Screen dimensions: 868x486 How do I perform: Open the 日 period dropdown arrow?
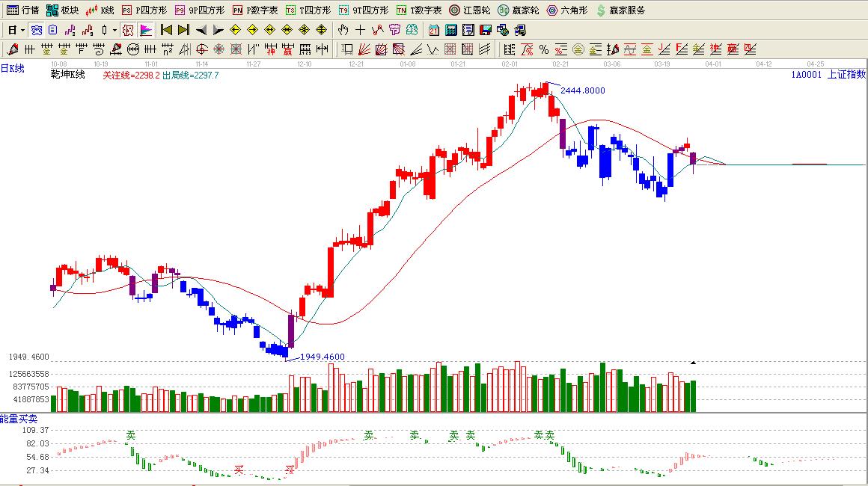(x=23, y=30)
